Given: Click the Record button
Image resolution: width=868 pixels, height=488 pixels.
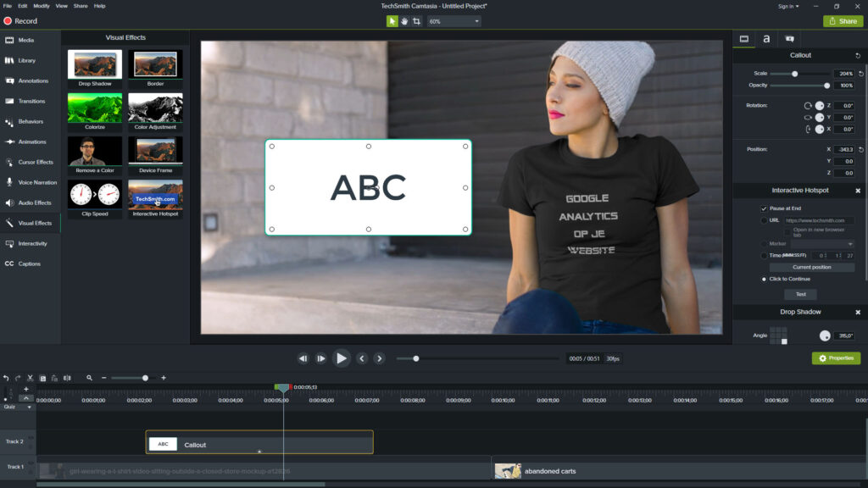Looking at the screenshot, I should pyautogui.click(x=20, y=21).
